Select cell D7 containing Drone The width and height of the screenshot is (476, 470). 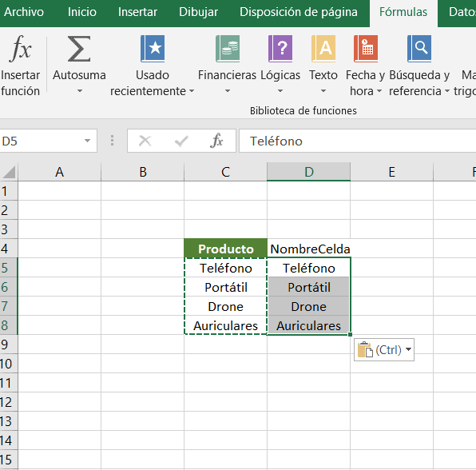(x=309, y=306)
